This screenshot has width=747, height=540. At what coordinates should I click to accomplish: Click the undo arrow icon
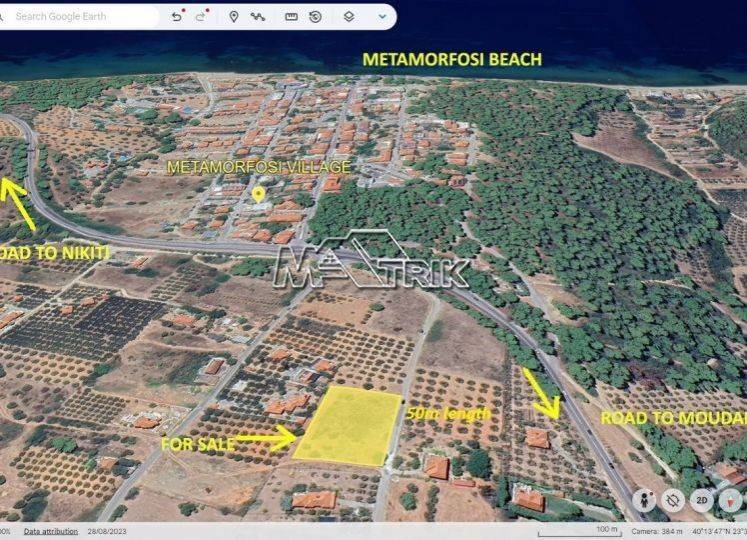click(x=177, y=17)
